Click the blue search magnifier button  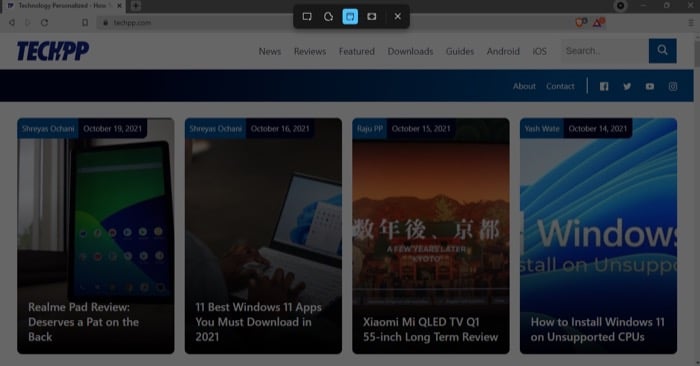pos(662,51)
